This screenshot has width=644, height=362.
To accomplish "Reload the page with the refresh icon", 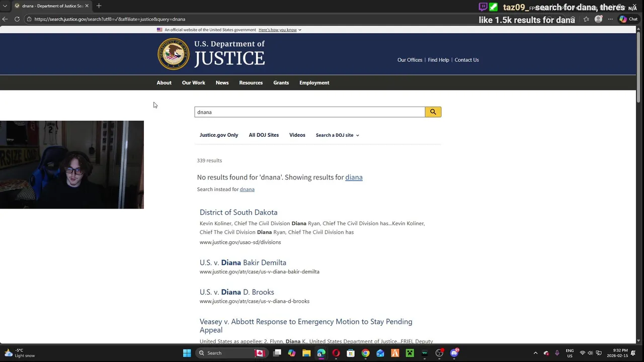I will (17, 19).
